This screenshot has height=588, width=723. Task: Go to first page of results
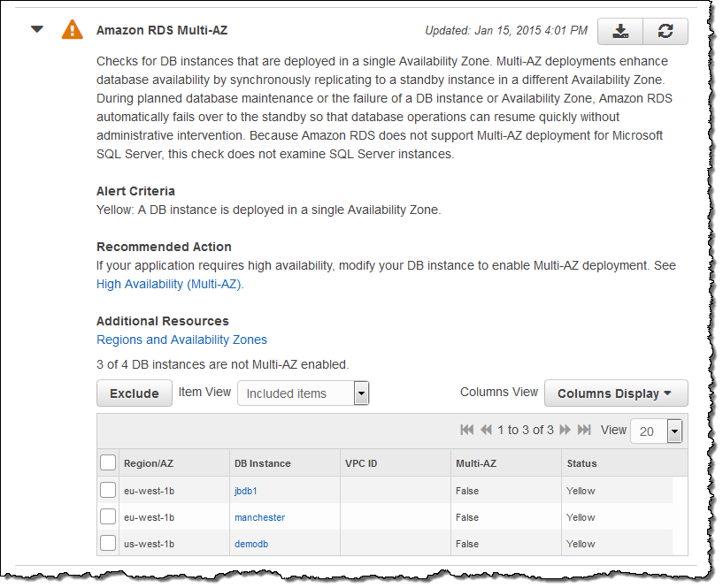coord(467,431)
